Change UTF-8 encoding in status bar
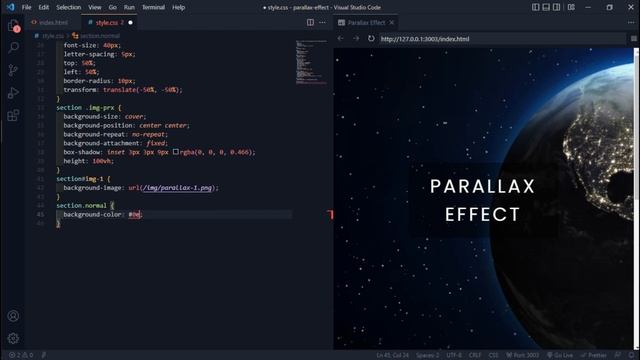The height and width of the screenshot is (360, 640). tap(454, 355)
